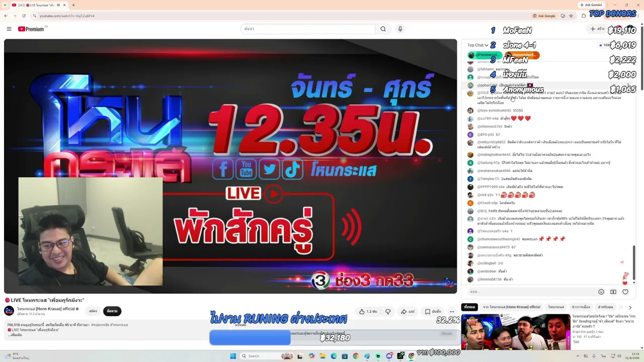Bookmark this page with the star

pos(571,16)
